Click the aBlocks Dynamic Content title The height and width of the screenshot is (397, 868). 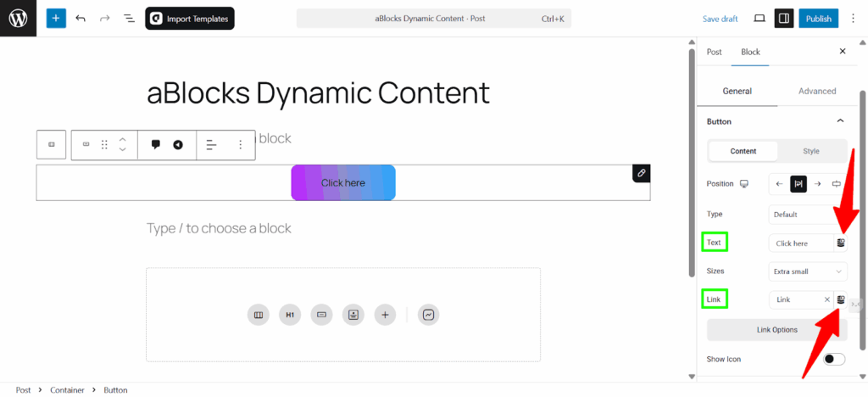[x=319, y=93]
